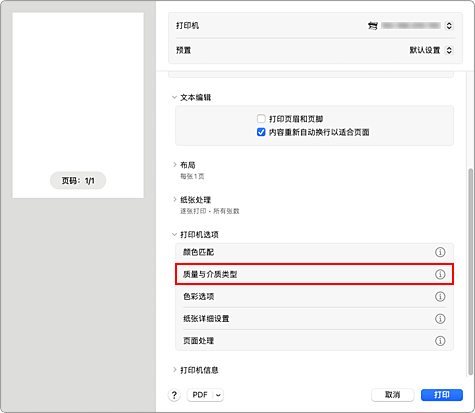The width and height of the screenshot is (475, 413).
Task: Expand the 布局 section
Action: [174, 165]
